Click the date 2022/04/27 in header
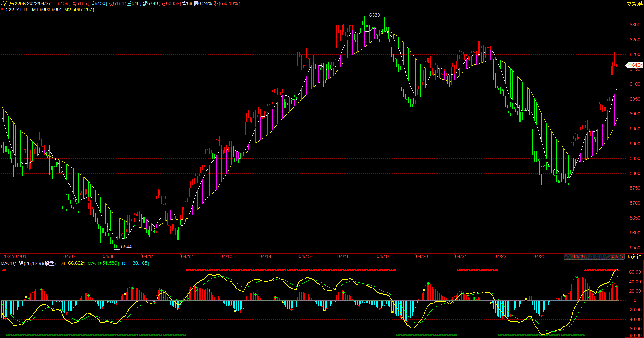This screenshot has width=644, height=338. 39,4
